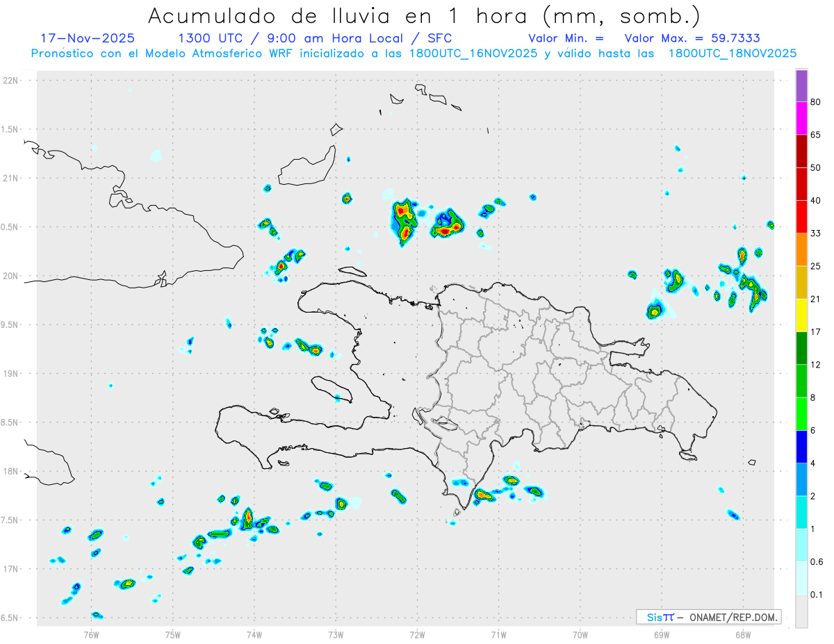This screenshot has width=834, height=644.
Task: Pick the yellow swatch between 17 and 21
Action: tap(801, 315)
